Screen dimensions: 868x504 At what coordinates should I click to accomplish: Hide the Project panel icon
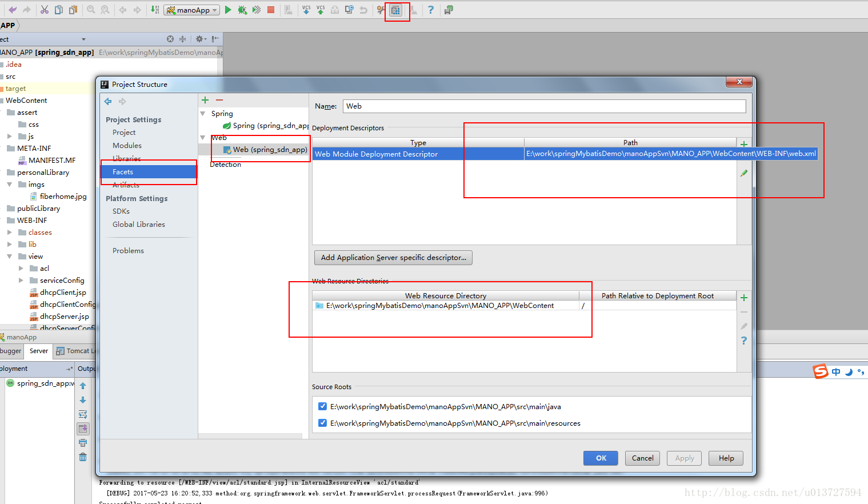pyautogui.click(x=215, y=39)
